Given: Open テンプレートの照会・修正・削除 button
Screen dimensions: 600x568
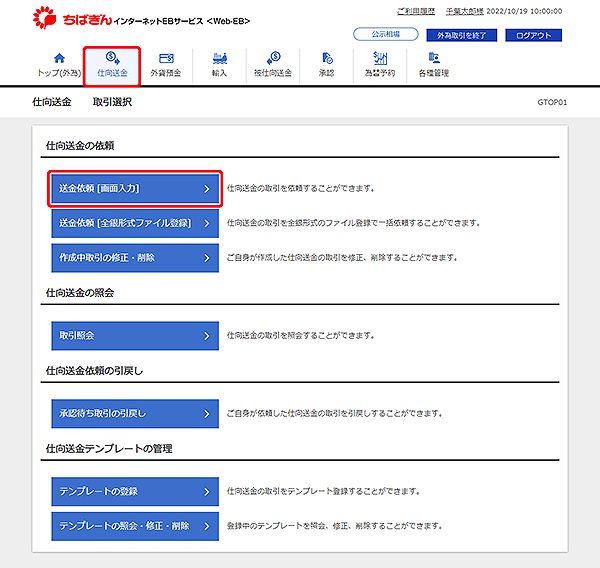Looking at the screenshot, I should [135, 526].
